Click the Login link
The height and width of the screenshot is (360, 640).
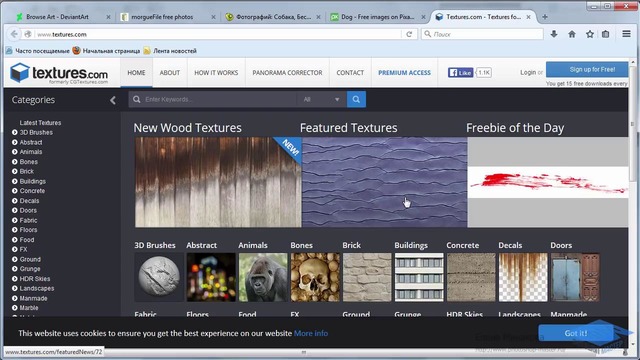point(528,72)
